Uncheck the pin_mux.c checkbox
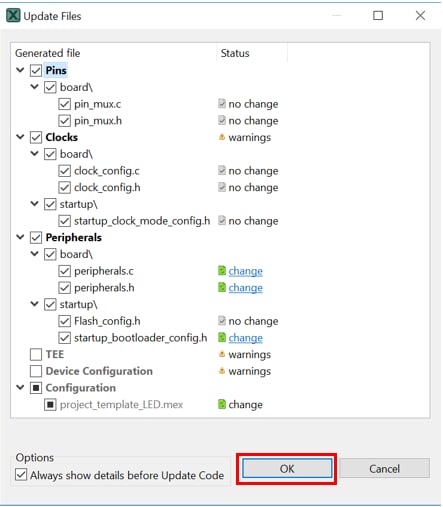443x507 pixels. click(x=64, y=104)
